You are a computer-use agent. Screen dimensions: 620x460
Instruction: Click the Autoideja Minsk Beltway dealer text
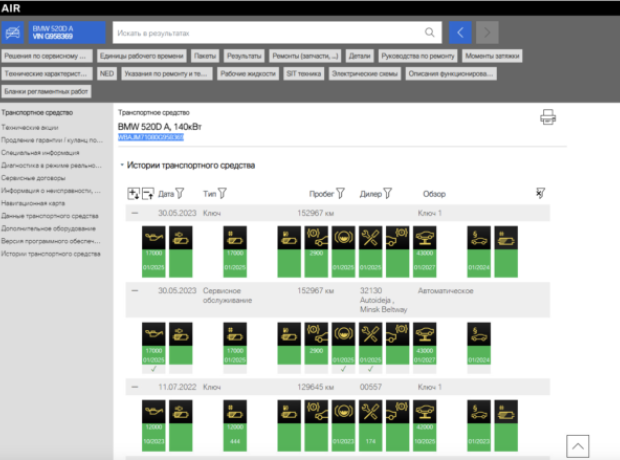tap(383, 305)
